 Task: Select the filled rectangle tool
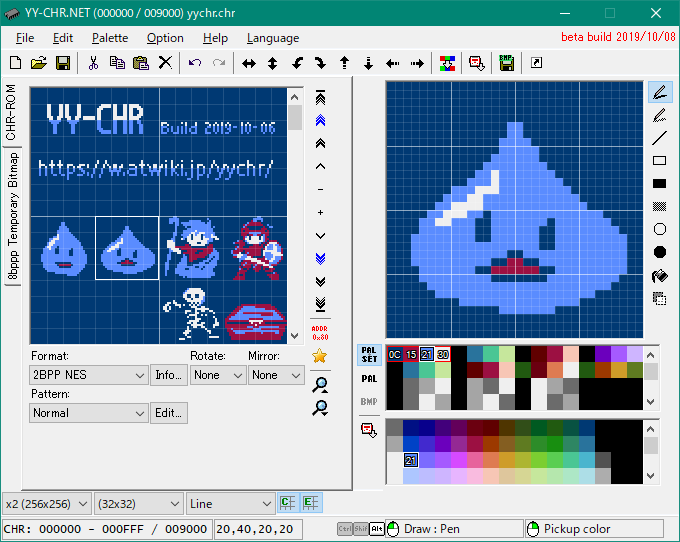click(x=660, y=184)
